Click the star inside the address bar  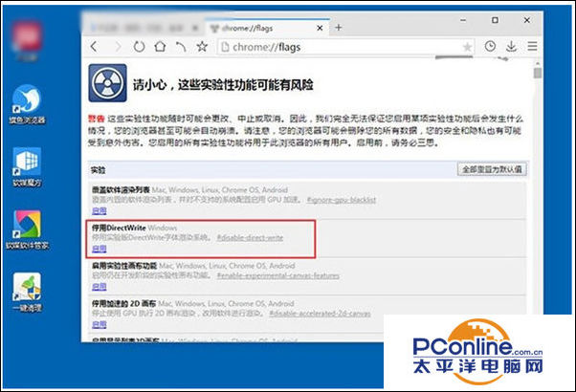(467, 47)
